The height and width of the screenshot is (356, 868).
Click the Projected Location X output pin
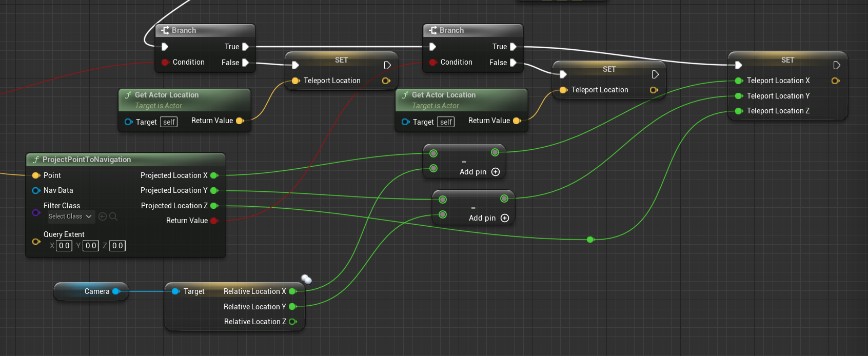(x=214, y=175)
